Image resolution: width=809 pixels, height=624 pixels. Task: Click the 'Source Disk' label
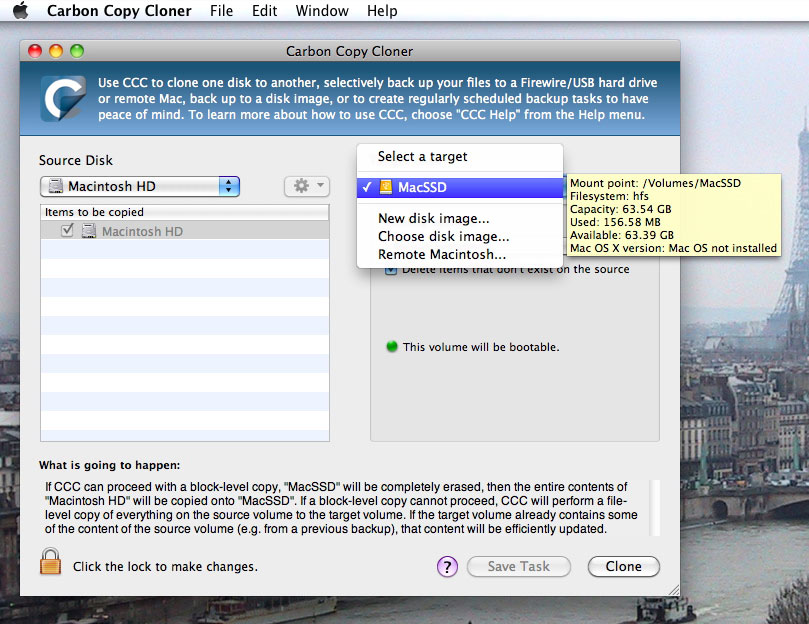coord(76,160)
